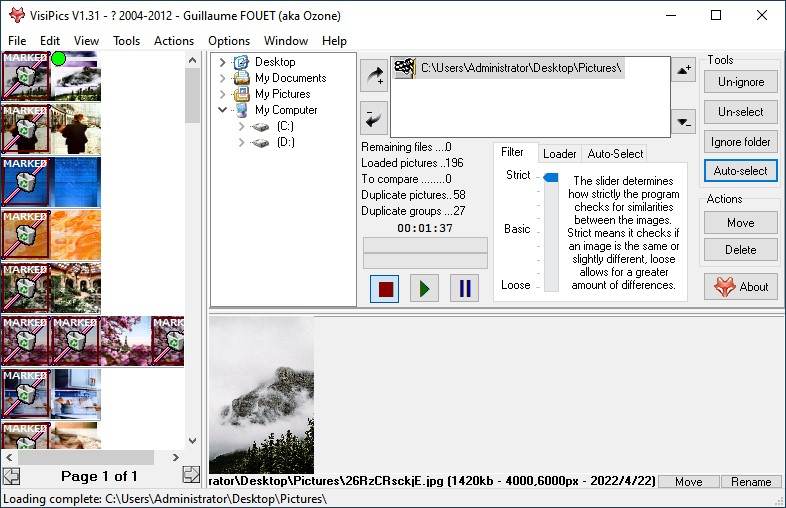Click the Strict filter slider handle
Screen dimensions: 786x508
pyautogui.click(x=550, y=177)
